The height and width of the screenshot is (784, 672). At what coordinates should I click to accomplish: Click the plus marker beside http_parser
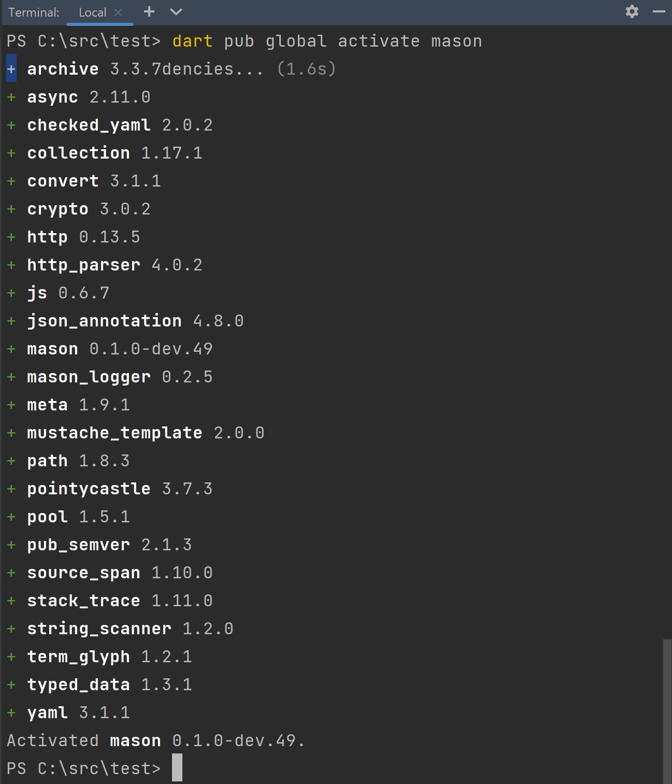point(11,265)
